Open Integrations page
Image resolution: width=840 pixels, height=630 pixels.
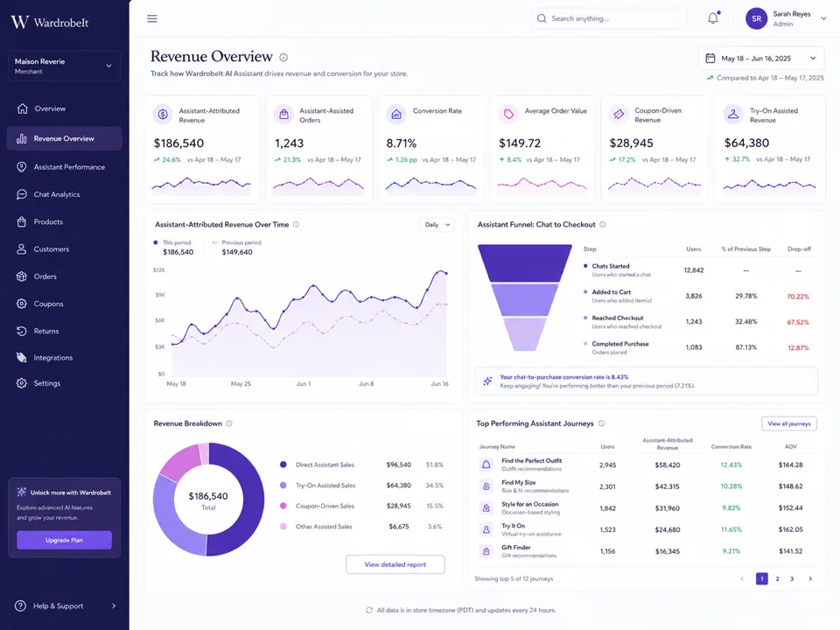click(64, 357)
